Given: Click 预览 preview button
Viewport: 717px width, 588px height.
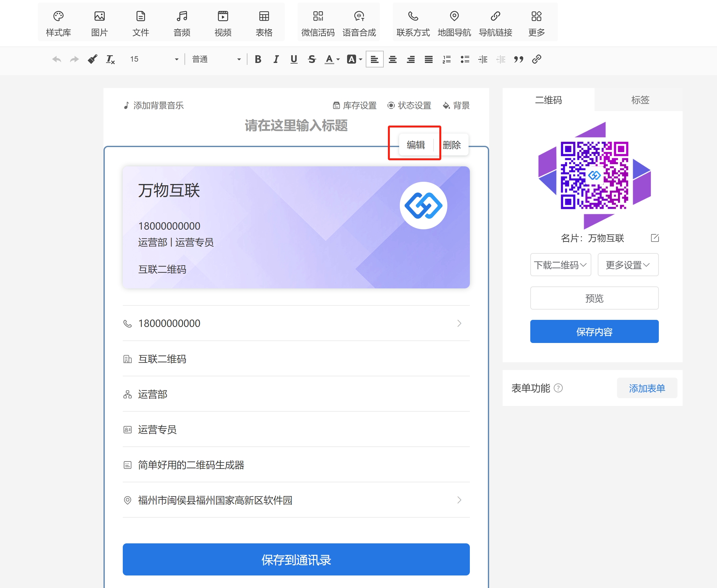Looking at the screenshot, I should 594,298.
